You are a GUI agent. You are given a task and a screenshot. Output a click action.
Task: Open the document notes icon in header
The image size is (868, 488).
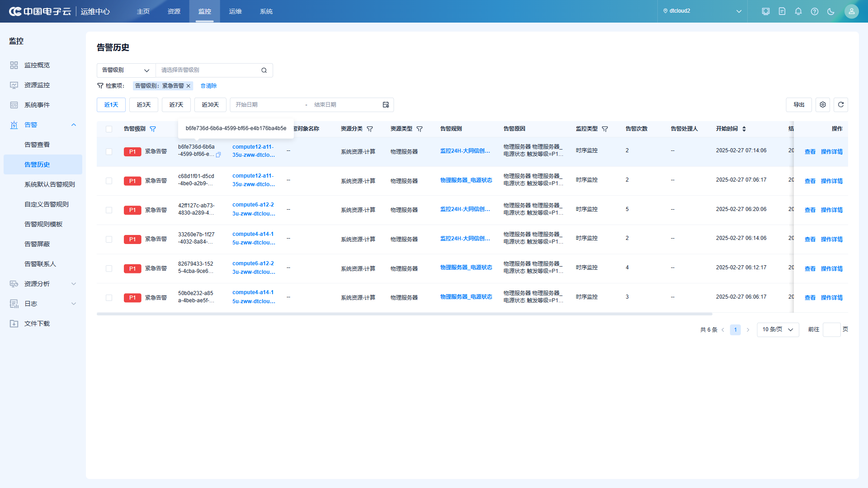(x=782, y=11)
